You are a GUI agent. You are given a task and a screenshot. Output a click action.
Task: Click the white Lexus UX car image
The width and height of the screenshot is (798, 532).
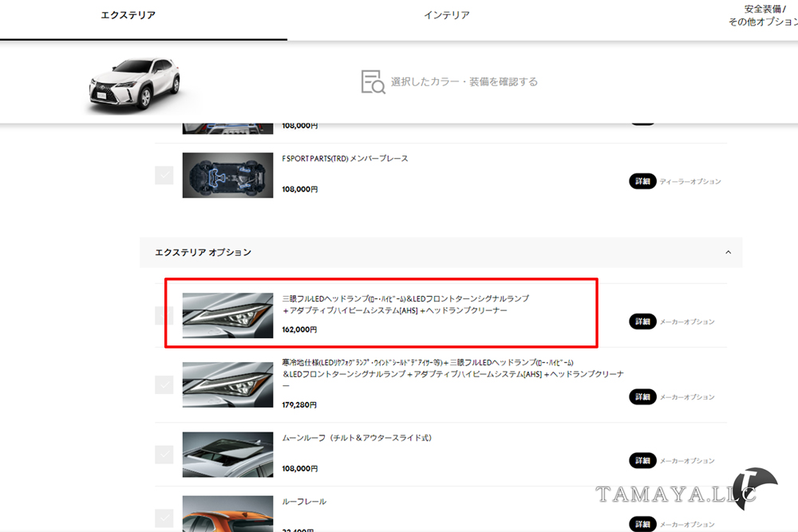click(x=135, y=85)
